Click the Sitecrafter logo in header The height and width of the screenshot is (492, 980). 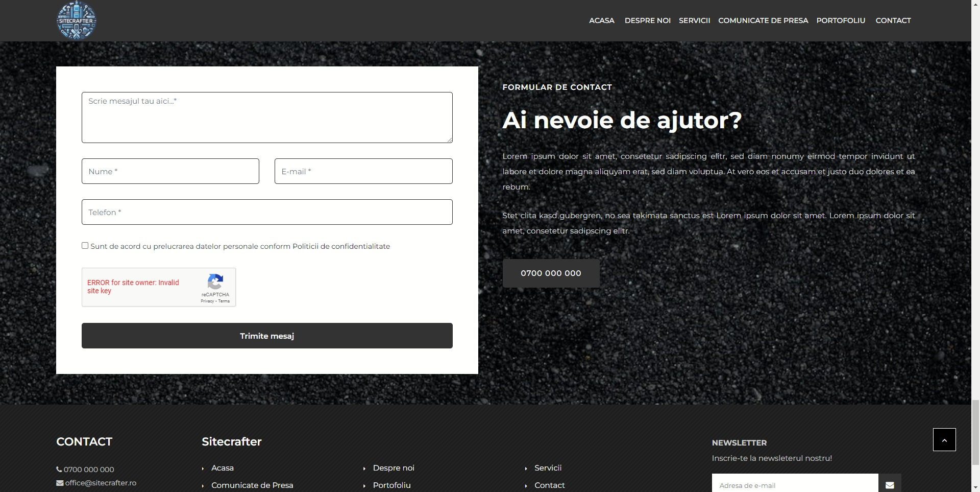pyautogui.click(x=76, y=20)
